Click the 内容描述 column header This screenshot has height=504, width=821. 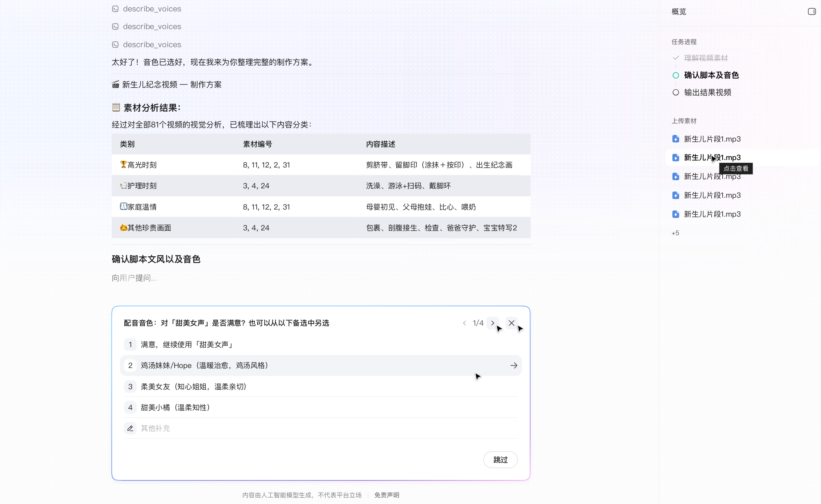point(380,144)
